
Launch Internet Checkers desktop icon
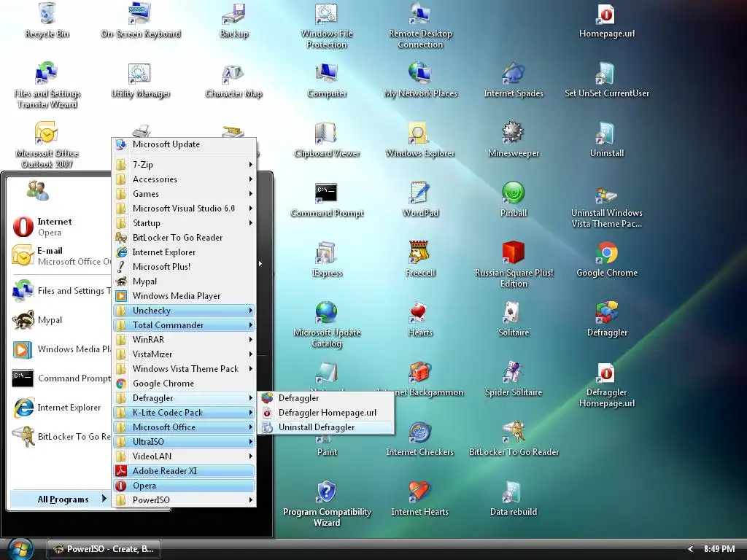(420, 439)
